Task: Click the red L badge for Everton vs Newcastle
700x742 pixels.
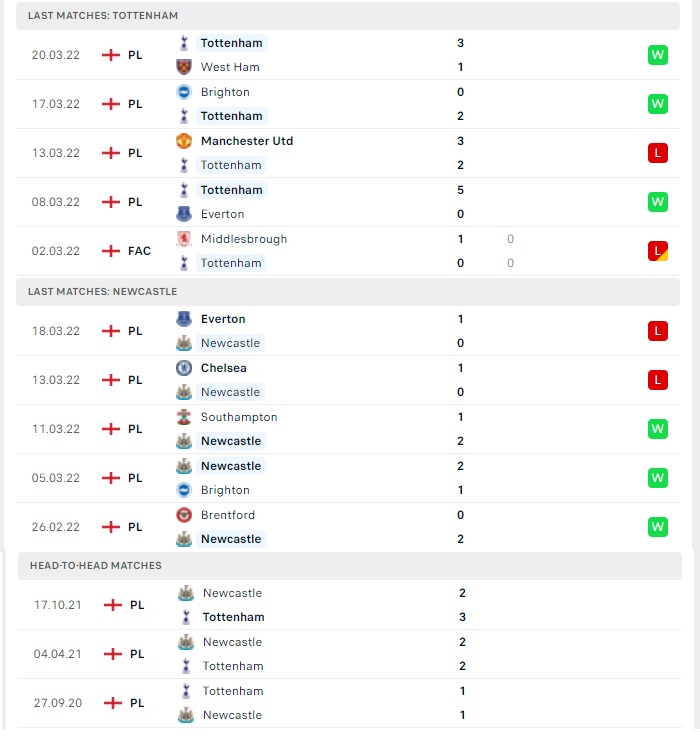Action: point(657,331)
